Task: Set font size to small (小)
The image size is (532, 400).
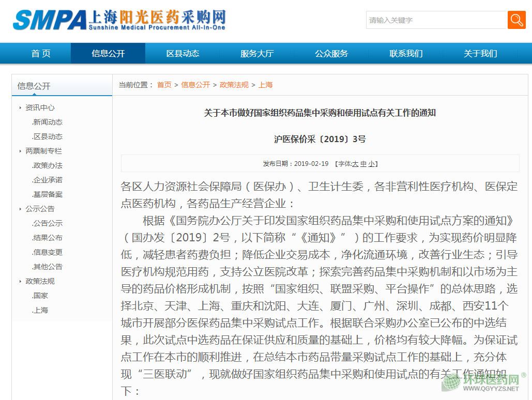Action: [x=372, y=164]
